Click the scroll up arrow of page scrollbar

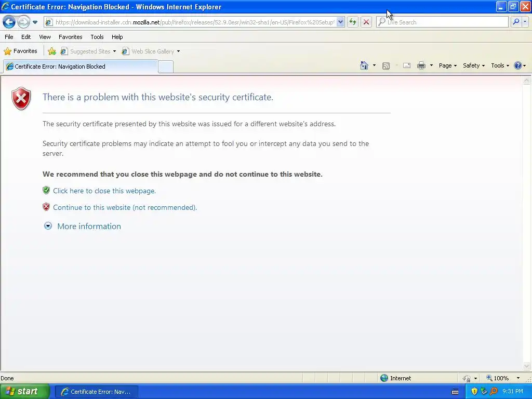(x=527, y=81)
